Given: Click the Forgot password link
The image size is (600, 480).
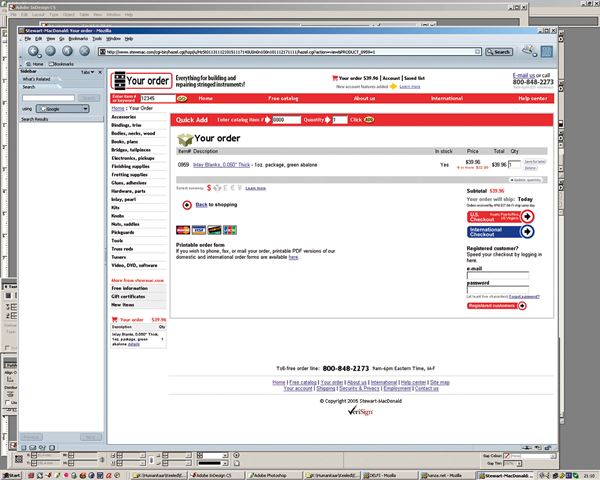Looking at the screenshot, I should pos(524,297).
